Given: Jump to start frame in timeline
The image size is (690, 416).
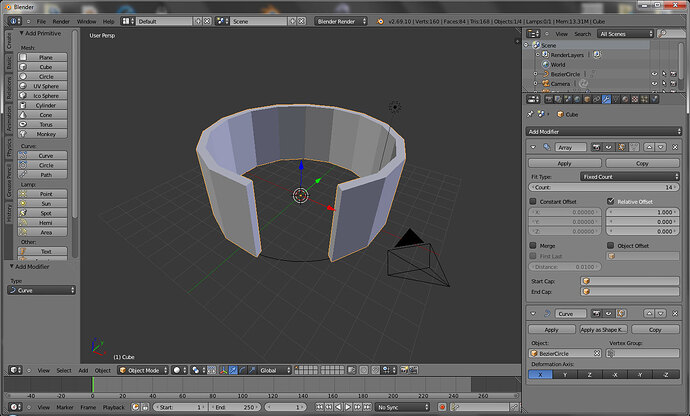Looking at the screenshot, I should point(319,407).
